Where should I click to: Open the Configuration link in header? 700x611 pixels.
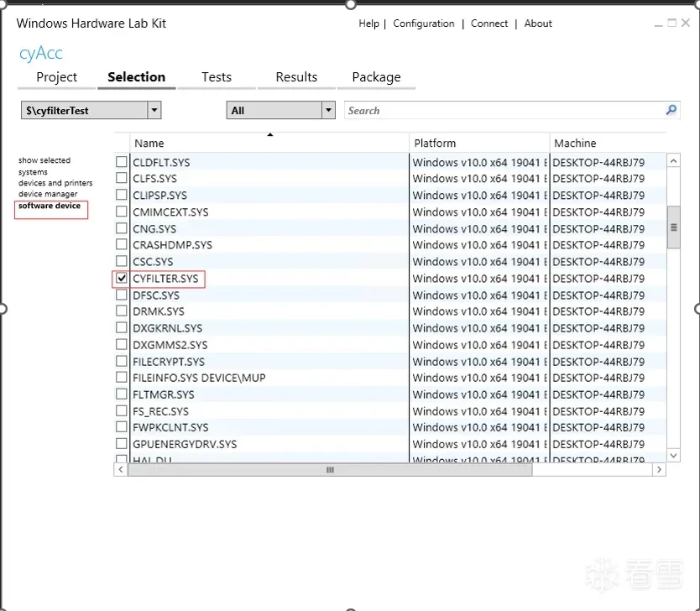pyautogui.click(x=424, y=23)
